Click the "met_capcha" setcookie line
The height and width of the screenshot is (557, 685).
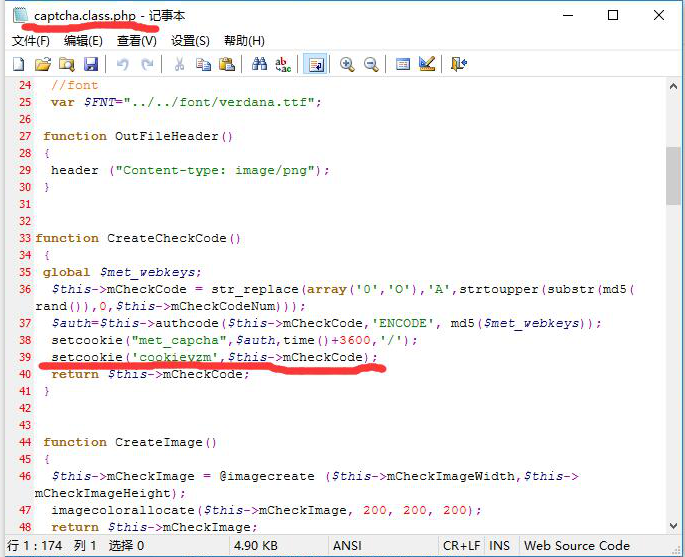(x=234, y=340)
